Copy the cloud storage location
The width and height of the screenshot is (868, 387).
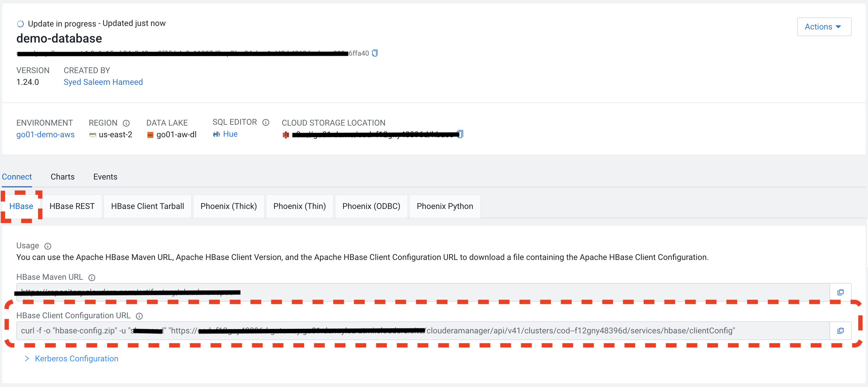point(460,134)
